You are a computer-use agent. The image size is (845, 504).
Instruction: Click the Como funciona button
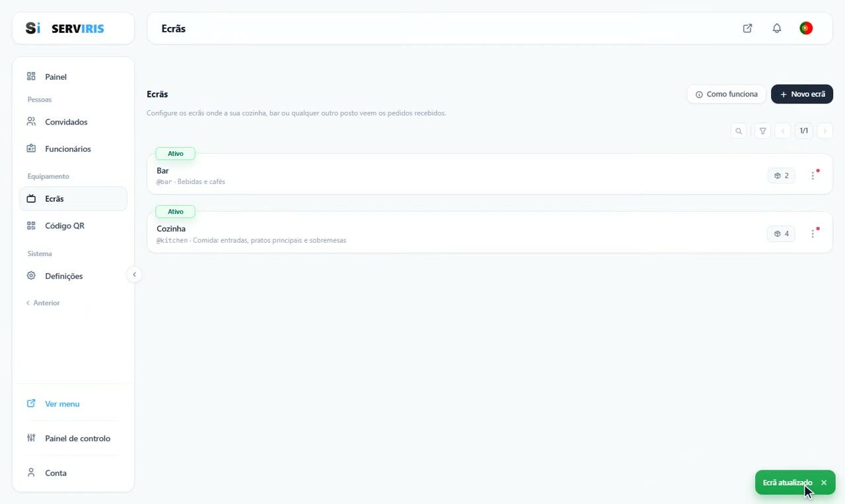(726, 94)
